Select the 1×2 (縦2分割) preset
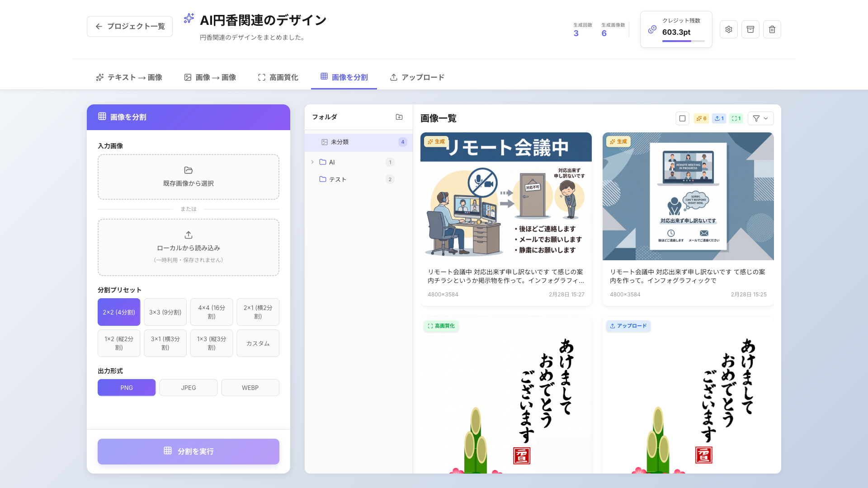This screenshot has width=868, height=488. (x=119, y=343)
